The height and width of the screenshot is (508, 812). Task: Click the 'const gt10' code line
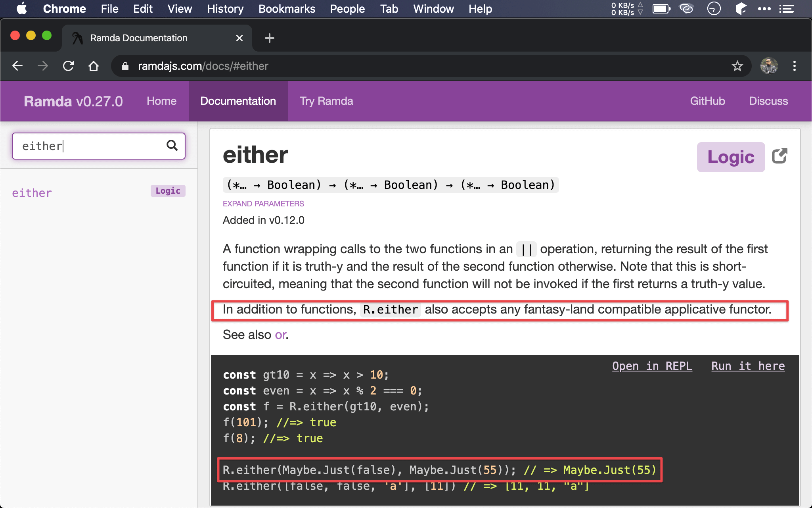click(306, 375)
